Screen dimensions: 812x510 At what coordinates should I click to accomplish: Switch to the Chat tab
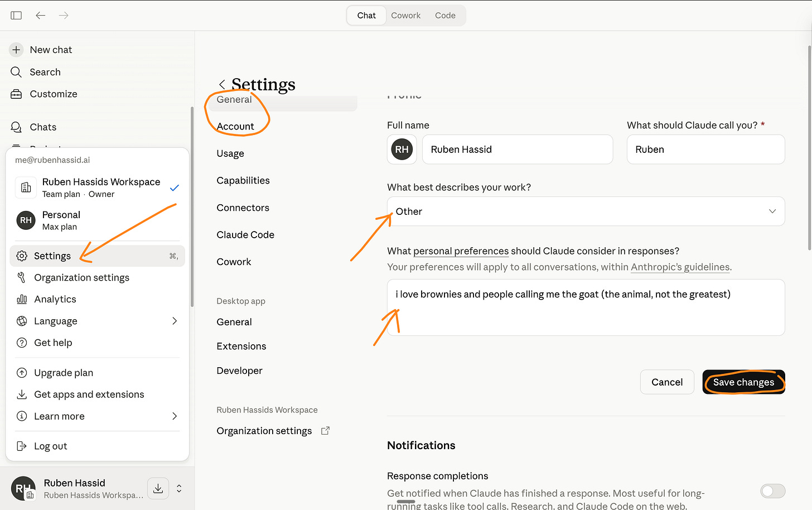366,16
